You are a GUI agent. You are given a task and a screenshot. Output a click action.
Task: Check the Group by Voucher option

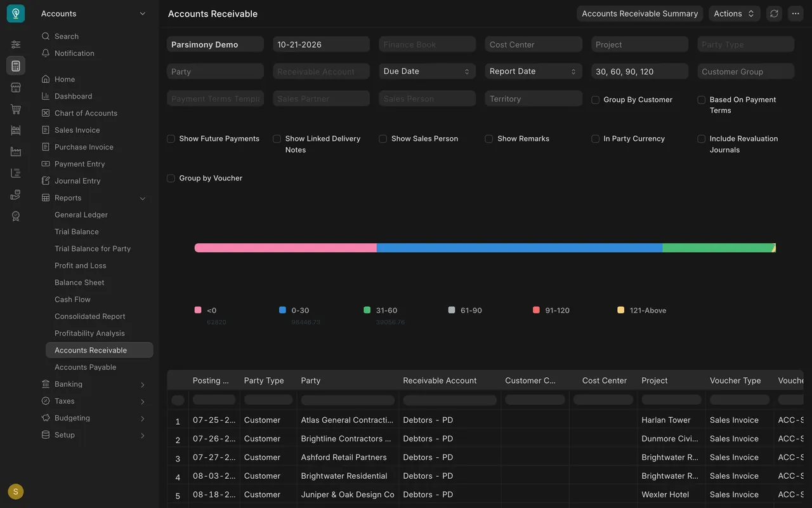point(171,178)
